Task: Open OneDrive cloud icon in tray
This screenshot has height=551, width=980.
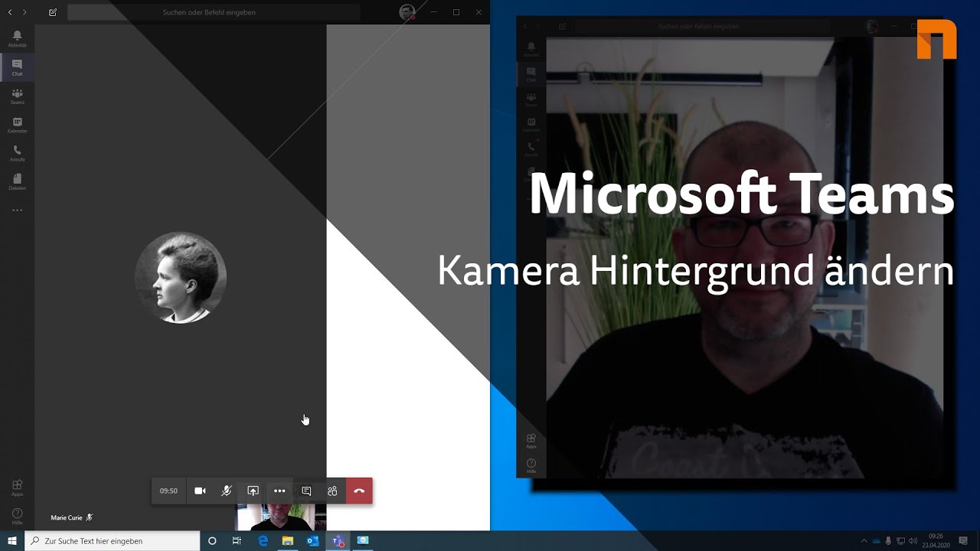Action: [x=877, y=541]
